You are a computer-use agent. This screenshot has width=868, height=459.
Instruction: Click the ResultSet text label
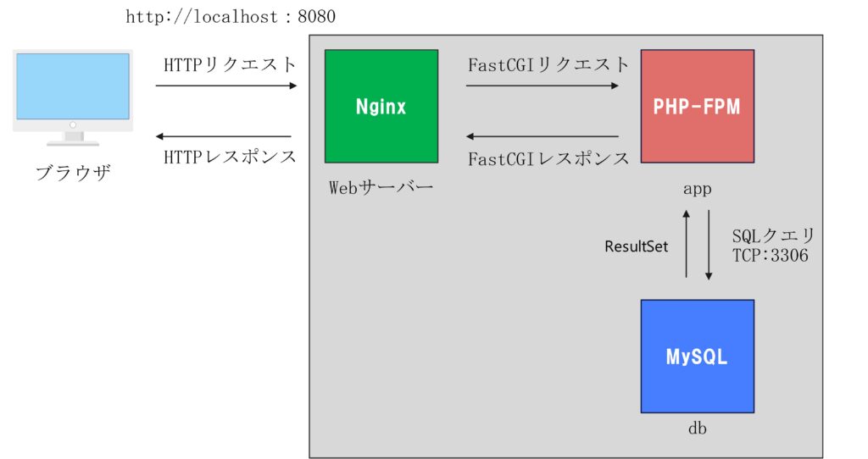click(x=637, y=246)
